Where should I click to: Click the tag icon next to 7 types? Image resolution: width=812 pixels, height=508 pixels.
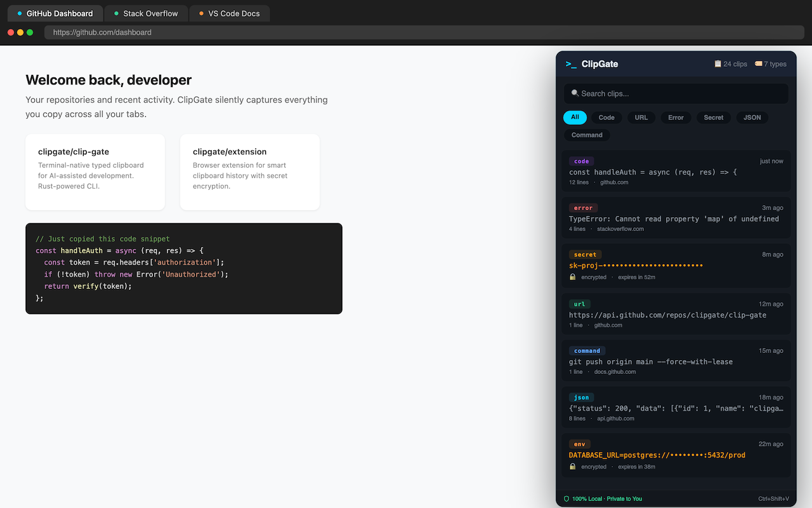pyautogui.click(x=759, y=63)
